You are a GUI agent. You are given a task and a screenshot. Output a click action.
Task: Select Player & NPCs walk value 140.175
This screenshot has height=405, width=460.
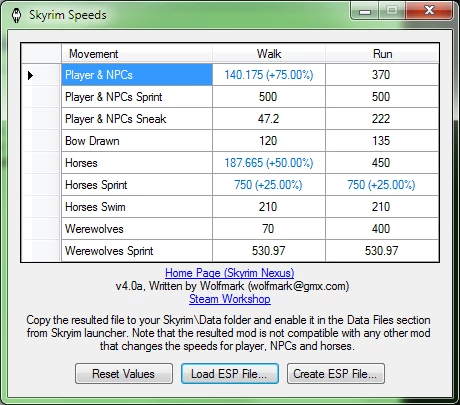coord(269,75)
